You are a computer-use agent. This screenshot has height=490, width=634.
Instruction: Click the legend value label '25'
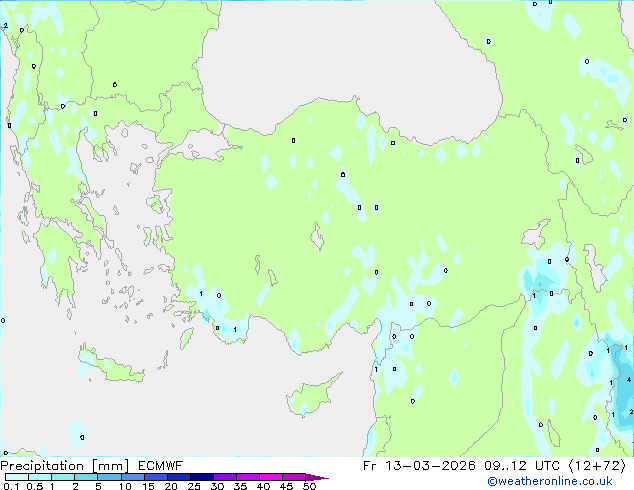coord(194,486)
